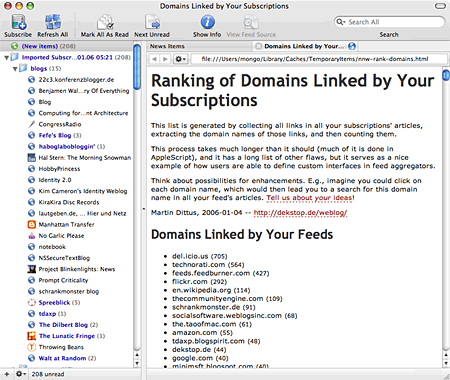Click the del.icio.us (705) entry
This screenshot has width=450, height=380.
coord(200,256)
